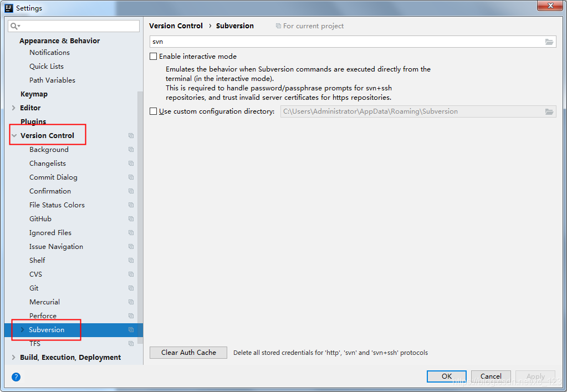Enable use custom configuration directory
567x392 pixels.
(x=153, y=111)
